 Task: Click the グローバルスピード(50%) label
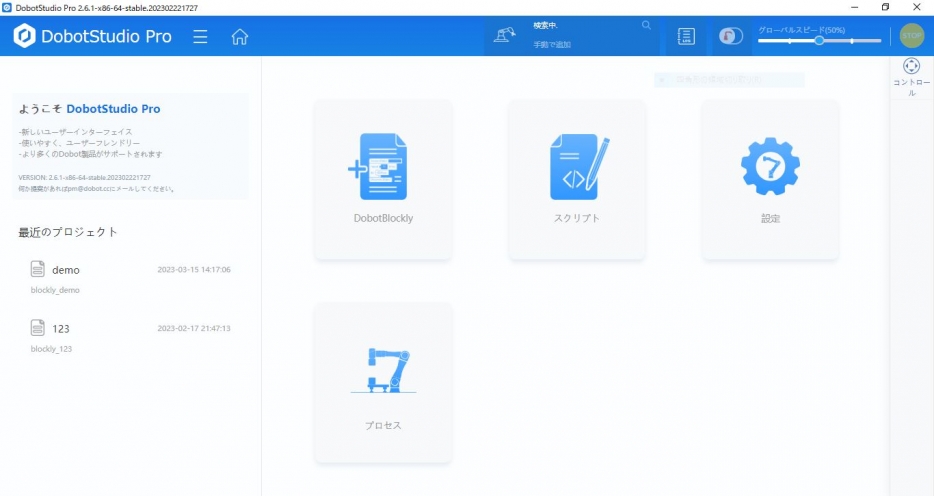(x=802, y=30)
